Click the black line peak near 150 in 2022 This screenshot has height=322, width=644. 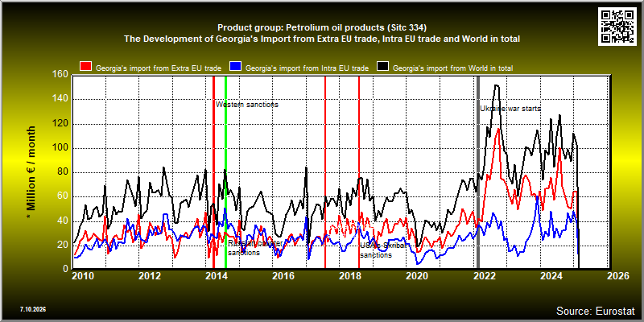pos(497,85)
